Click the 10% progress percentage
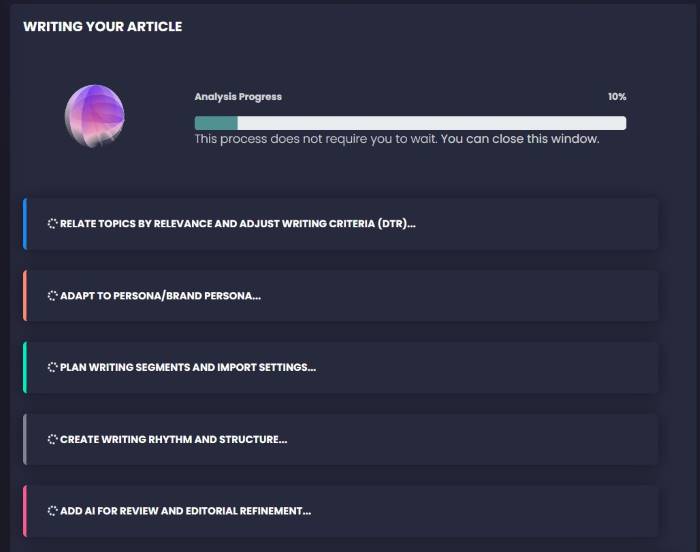This screenshot has height=552, width=700. click(616, 97)
